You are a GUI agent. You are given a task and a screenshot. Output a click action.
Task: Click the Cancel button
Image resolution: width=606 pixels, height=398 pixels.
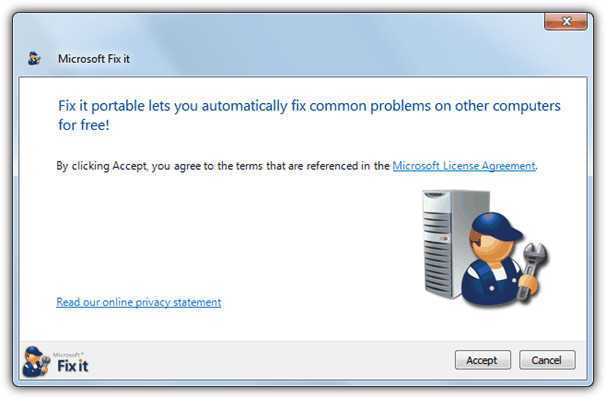click(x=547, y=360)
